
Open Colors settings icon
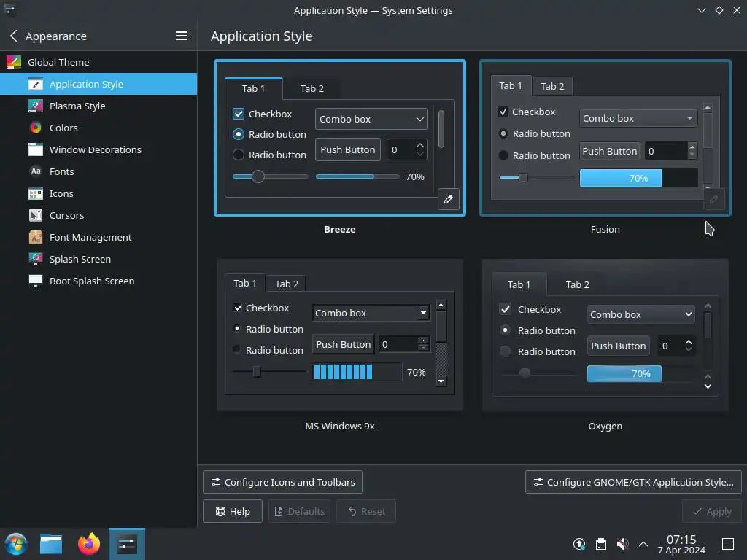(x=36, y=128)
